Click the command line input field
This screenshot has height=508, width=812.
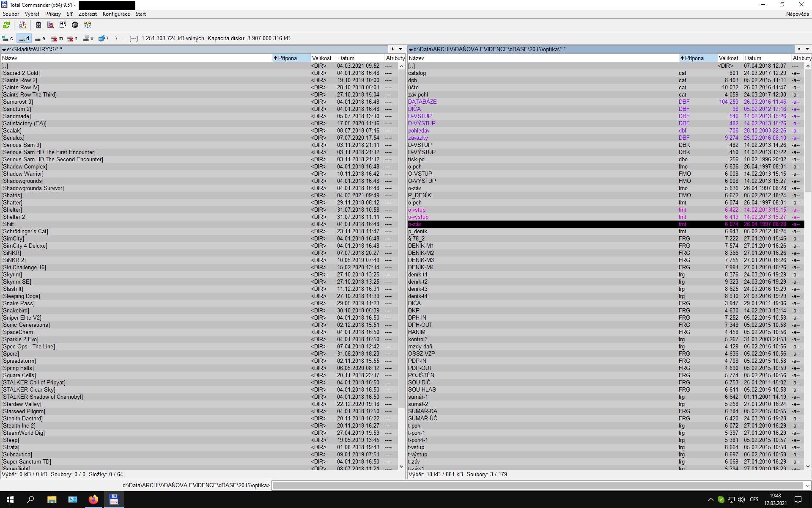pyautogui.click(x=537, y=486)
